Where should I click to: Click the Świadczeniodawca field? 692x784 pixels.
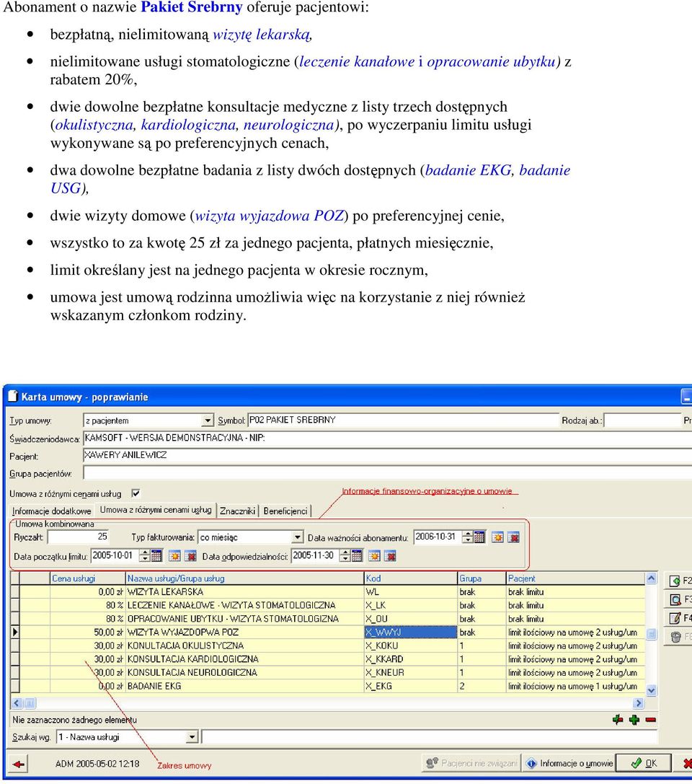(387, 438)
